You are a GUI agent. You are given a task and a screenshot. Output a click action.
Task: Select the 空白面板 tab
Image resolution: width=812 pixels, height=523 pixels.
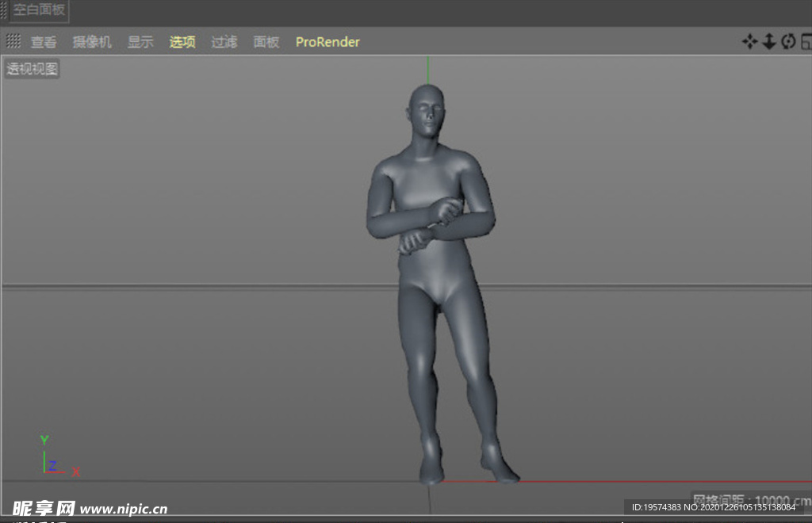point(39,11)
